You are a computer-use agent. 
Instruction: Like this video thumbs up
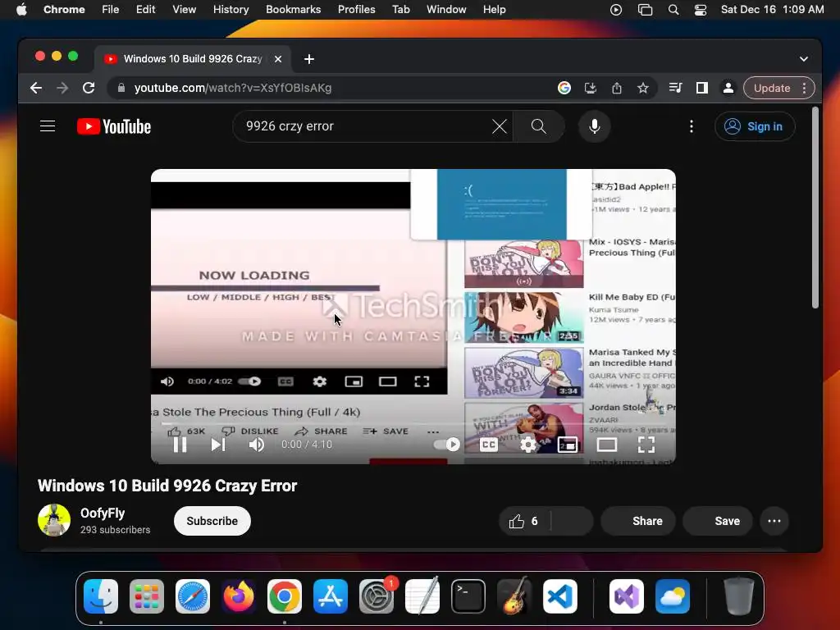(523, 521)
